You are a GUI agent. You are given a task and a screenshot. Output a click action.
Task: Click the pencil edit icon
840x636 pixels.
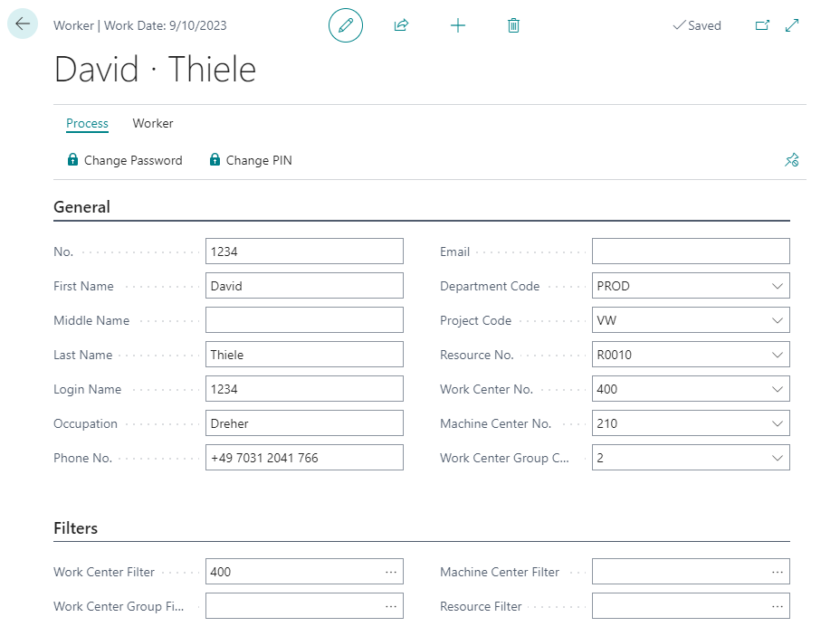tap(346, 25)
